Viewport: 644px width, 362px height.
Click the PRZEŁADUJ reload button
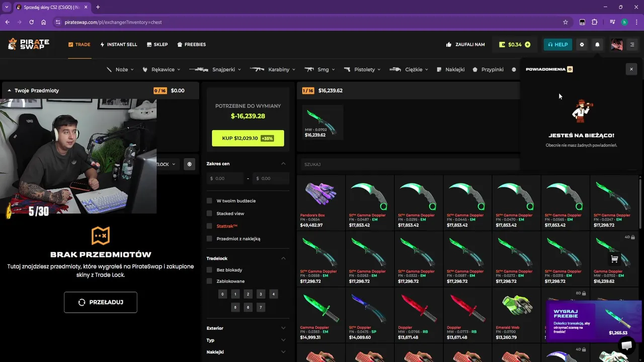tap(101, 302)
